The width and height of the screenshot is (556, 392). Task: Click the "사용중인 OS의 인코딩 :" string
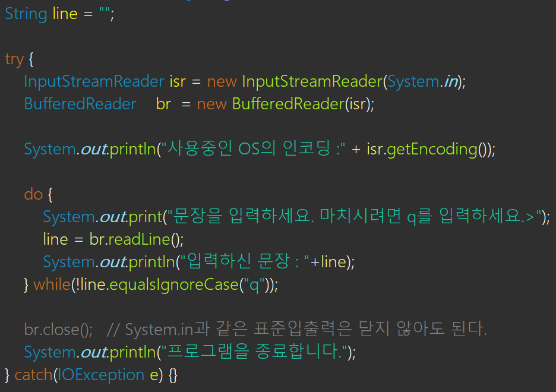pos(253,149)
